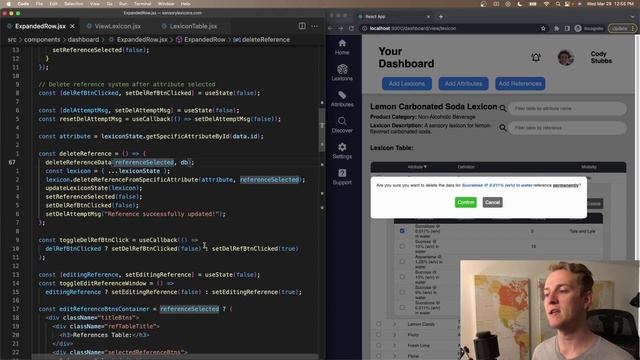
Task: Check the Fresh Lime attribute checkbox
Action: pyautogui.click(x=378, y=345)
